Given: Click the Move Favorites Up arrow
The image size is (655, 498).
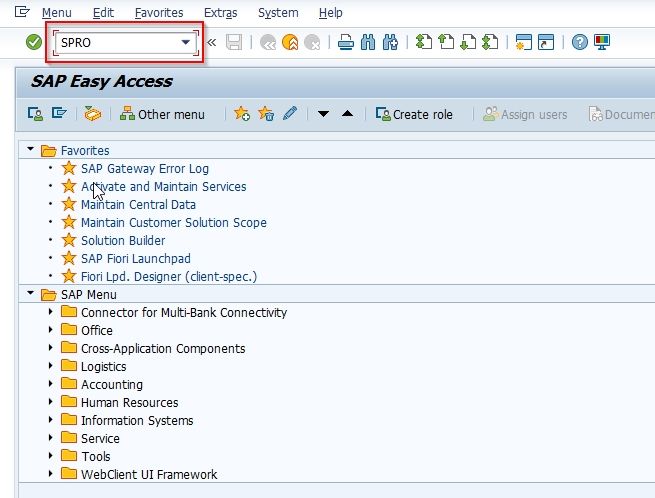Looking at the screenshot, I should tap(348, 114).
